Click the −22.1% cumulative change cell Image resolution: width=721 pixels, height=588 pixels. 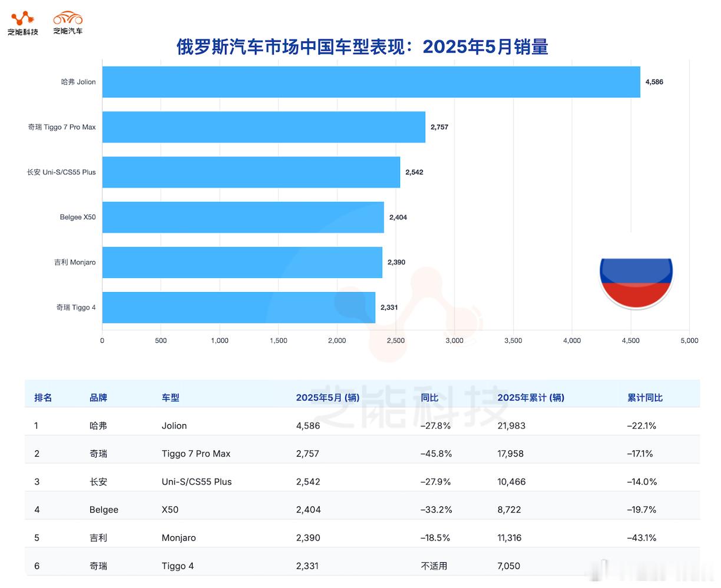[x=641, y=425]
